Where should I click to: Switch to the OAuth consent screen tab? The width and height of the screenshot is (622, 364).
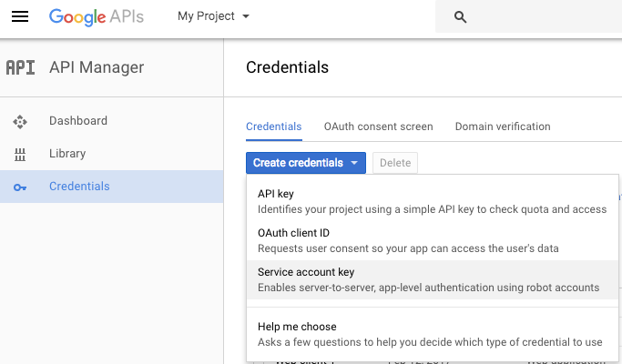pyautogui.click(x=379, y=126)
